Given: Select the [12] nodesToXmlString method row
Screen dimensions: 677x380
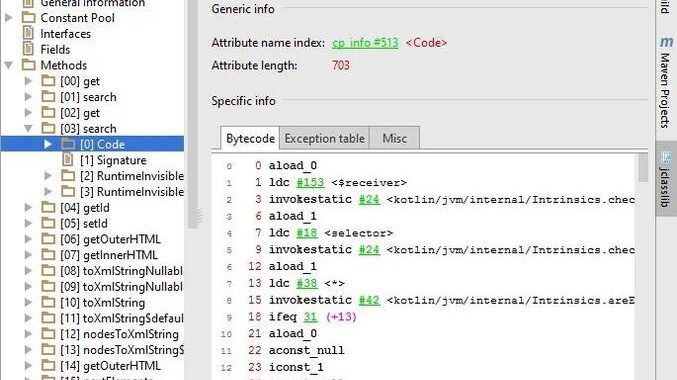Looking at the screenshot, I should 119,334.
